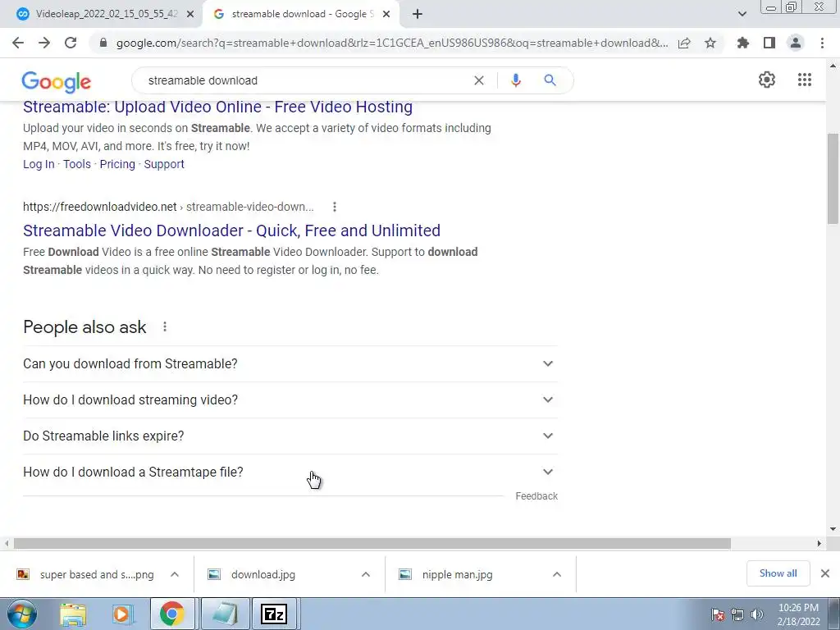This screenshot has height=630, width=840.
Task: Open Windows Media Player taskbar icon
Action: point(123,614)
